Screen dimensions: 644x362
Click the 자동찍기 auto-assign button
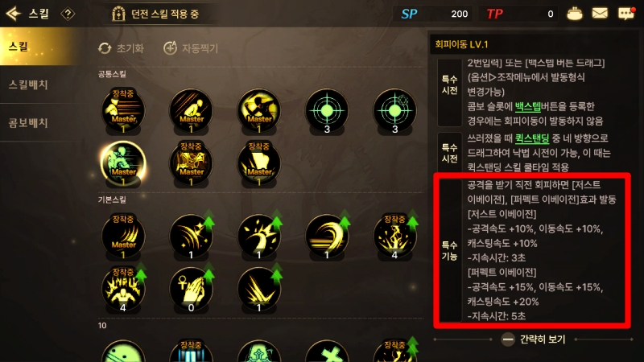[x=191, y=48]
